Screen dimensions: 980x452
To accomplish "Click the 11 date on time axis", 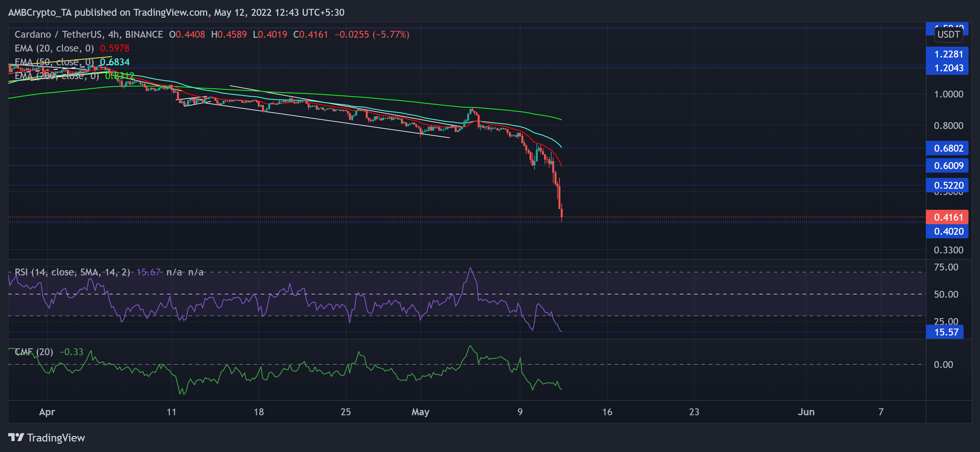I will [172, 412].
